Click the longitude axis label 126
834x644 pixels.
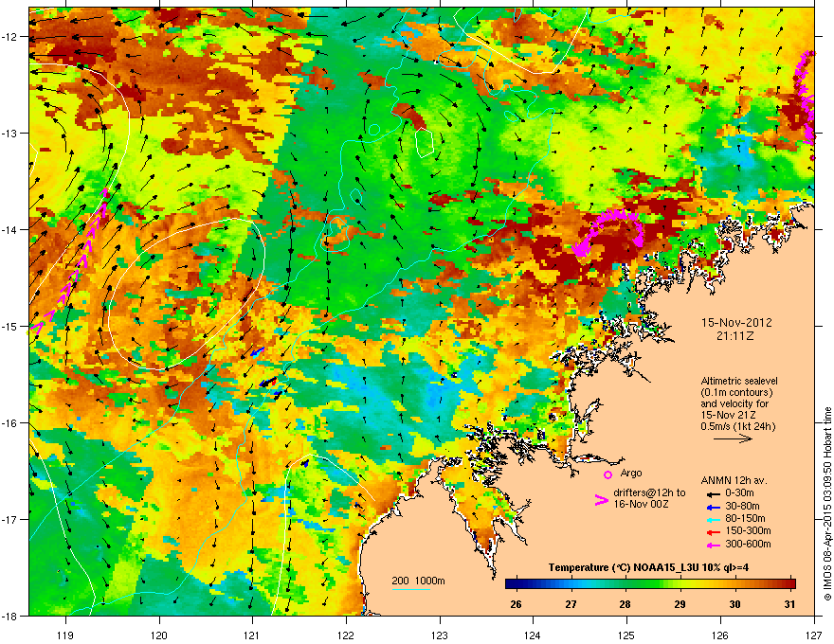pyautogui.click(x=720, y=635)
